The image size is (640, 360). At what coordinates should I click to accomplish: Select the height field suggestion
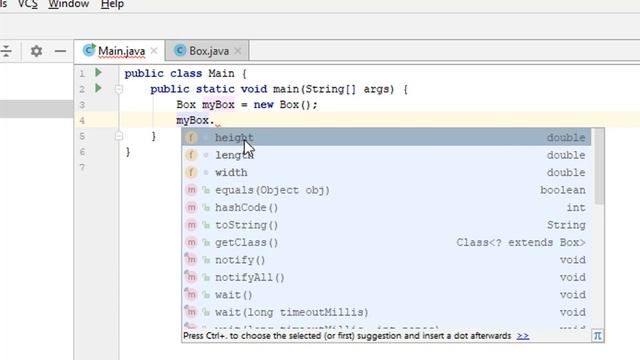tap(387, 138)
